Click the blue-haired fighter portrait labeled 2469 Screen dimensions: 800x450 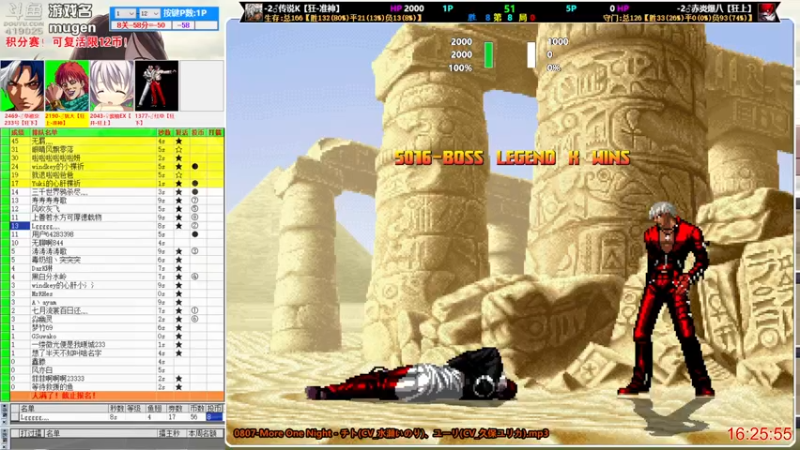[x=22, y=86]
